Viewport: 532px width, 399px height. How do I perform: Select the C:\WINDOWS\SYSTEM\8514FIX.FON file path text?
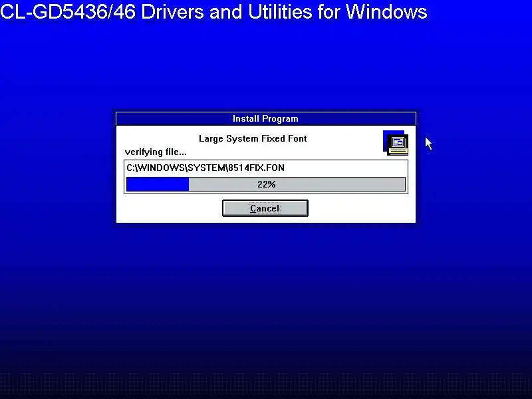click(205, 168)
